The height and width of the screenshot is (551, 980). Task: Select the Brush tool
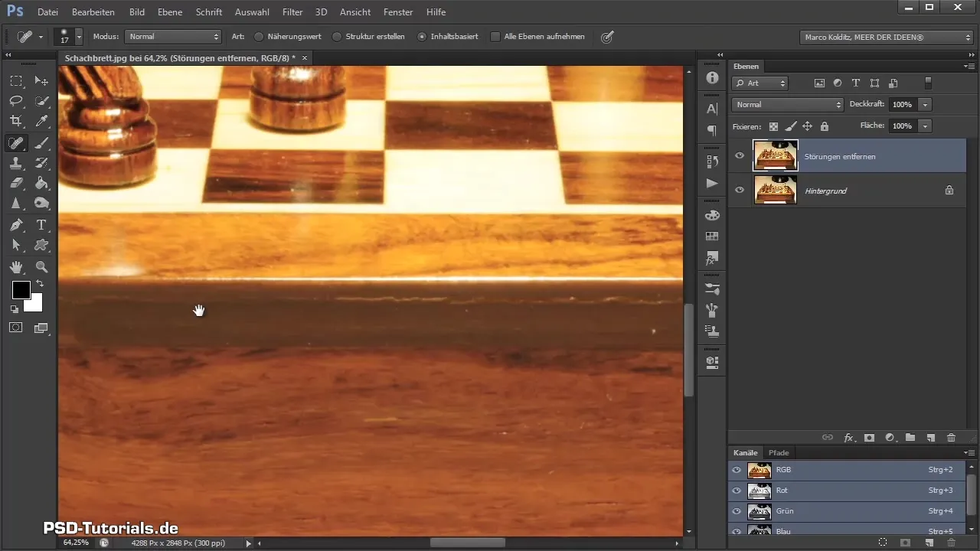41,142
